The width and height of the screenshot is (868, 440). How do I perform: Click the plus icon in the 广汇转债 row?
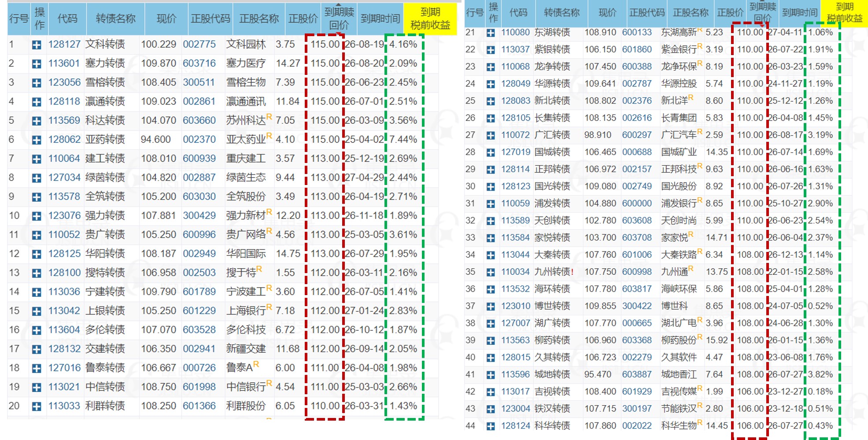[x=491, y=136]
